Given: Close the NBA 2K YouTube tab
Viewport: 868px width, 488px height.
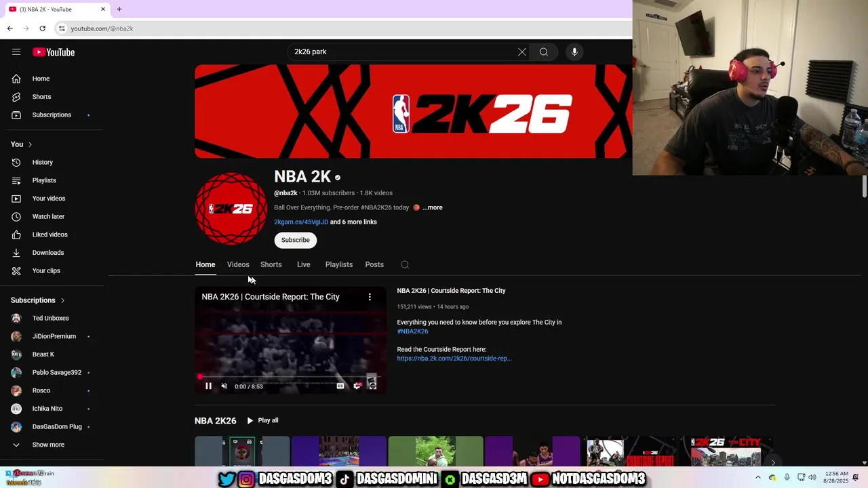Looking at the screenshot, I should coord(103,9).
